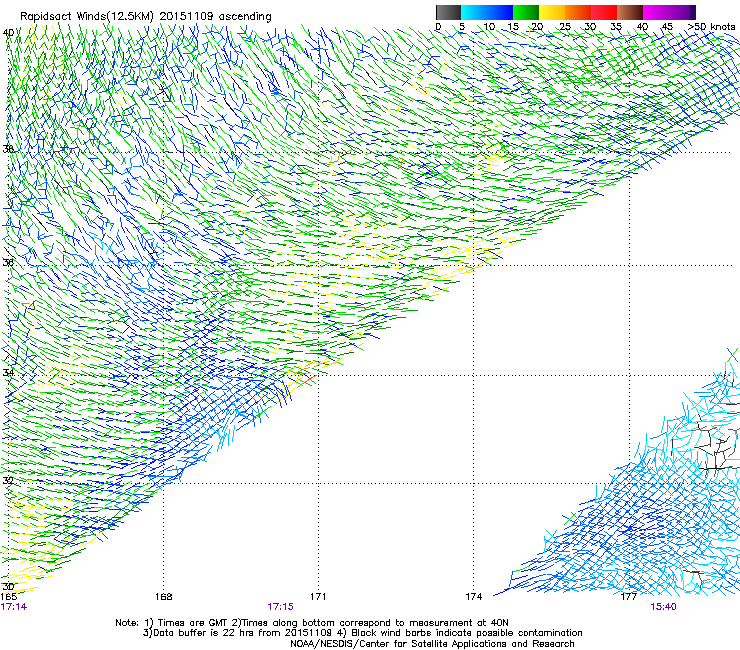Click the green 15-20 knots legend swatch
740x650 pixels.
pyautogui.click(x=526, y=12)
